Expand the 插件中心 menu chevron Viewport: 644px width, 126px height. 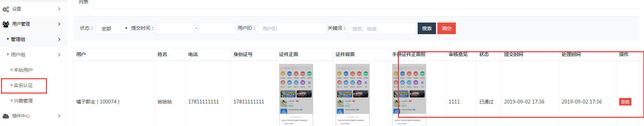click(59, 116)
